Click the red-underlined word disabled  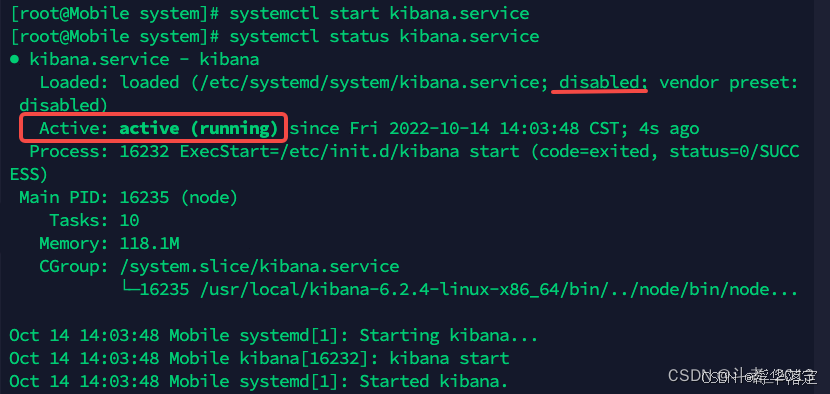599,83
